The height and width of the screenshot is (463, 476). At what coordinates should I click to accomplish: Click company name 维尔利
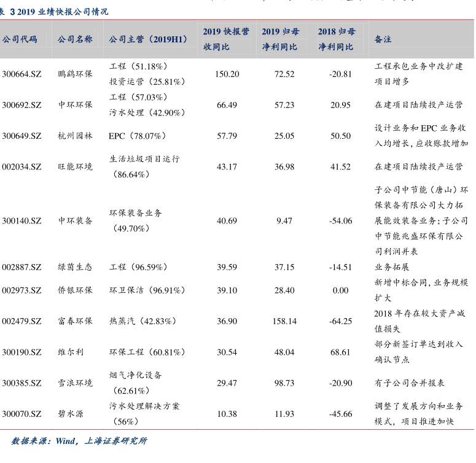coord(71,352)
